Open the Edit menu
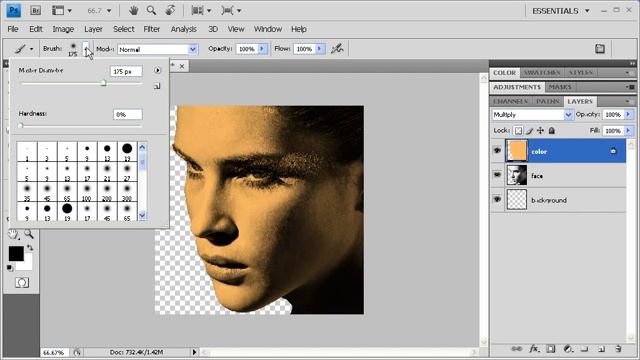The image size is (640, 360). coord(36,29)
